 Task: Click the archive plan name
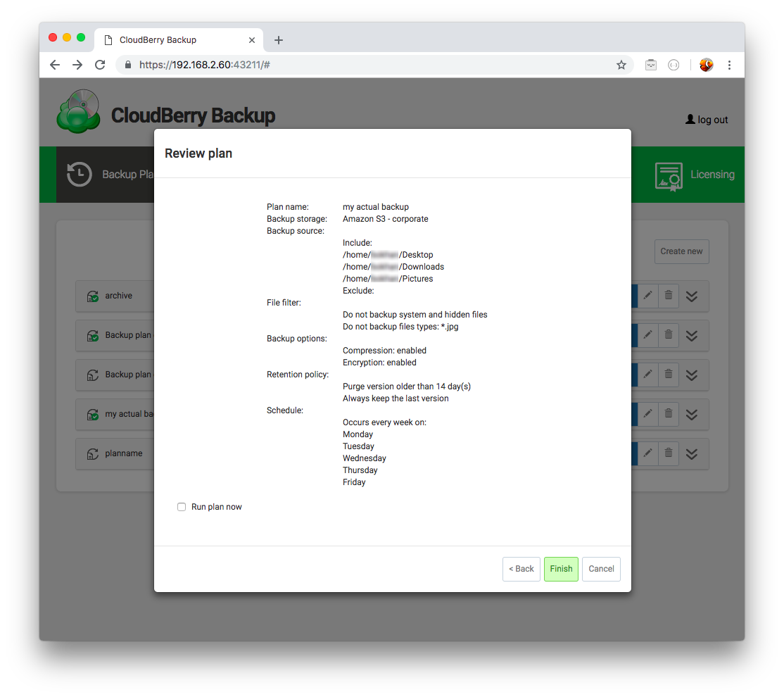(118, 296)
